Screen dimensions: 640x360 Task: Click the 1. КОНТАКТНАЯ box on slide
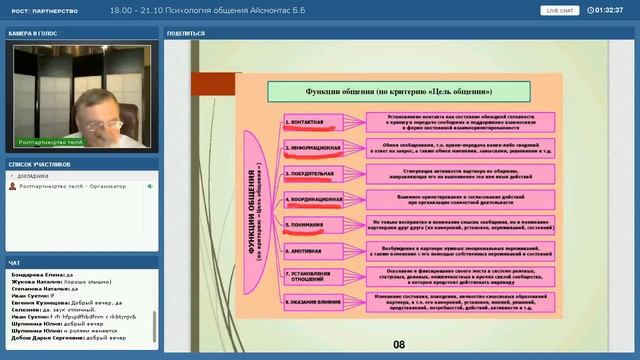(x=313, y=122)
